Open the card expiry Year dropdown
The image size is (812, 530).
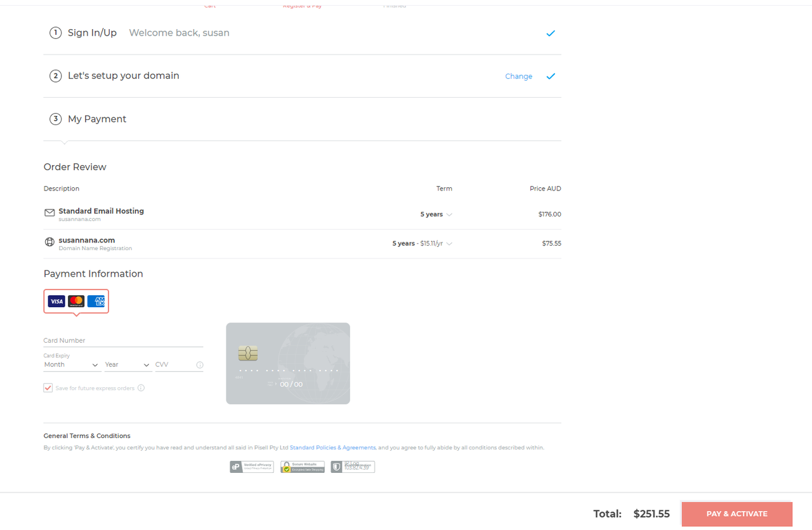[128, 365]
